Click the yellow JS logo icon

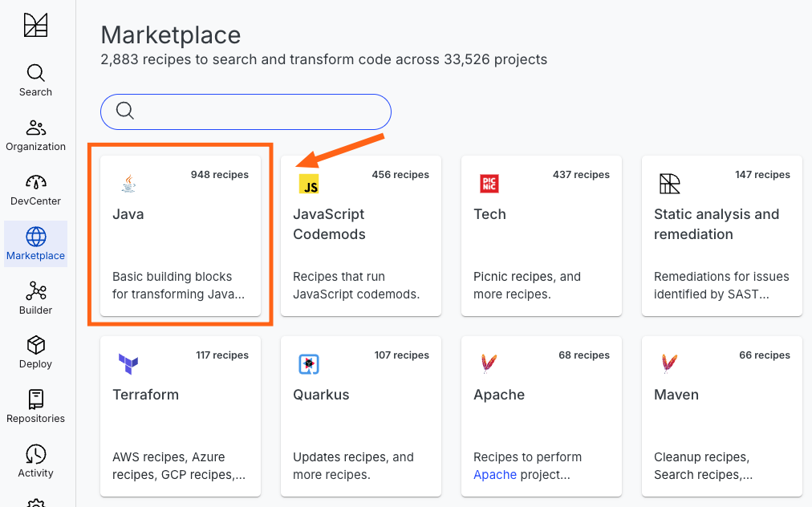point(309,185)
